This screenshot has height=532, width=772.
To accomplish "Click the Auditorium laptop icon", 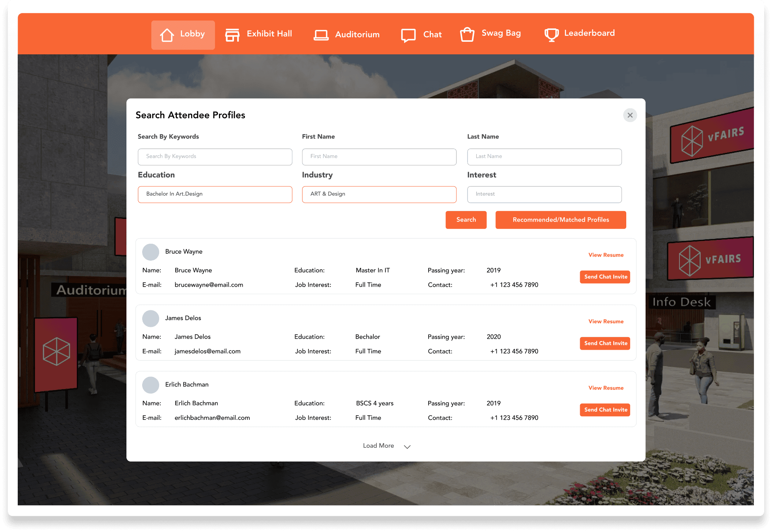I will [x=321, y=35].
